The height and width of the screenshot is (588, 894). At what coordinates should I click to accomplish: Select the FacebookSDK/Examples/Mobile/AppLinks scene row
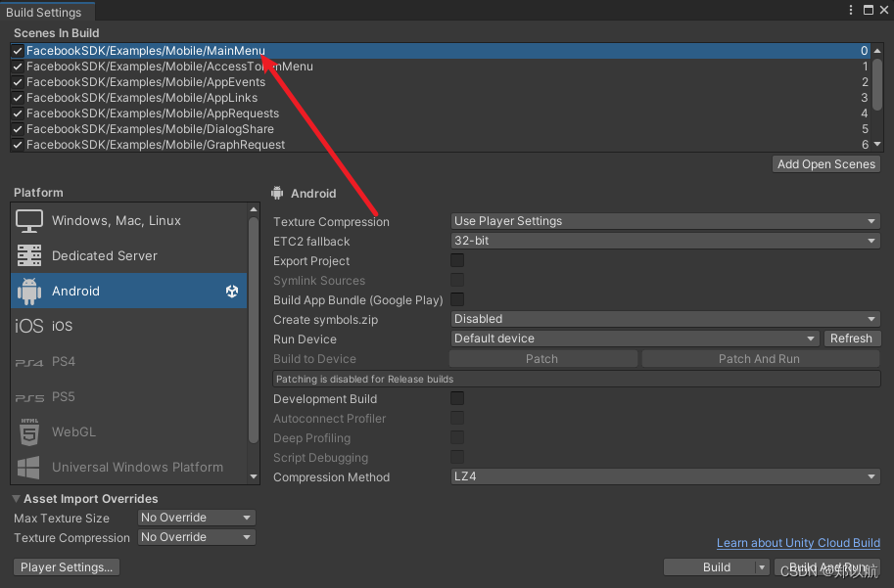tap(441, 98)
